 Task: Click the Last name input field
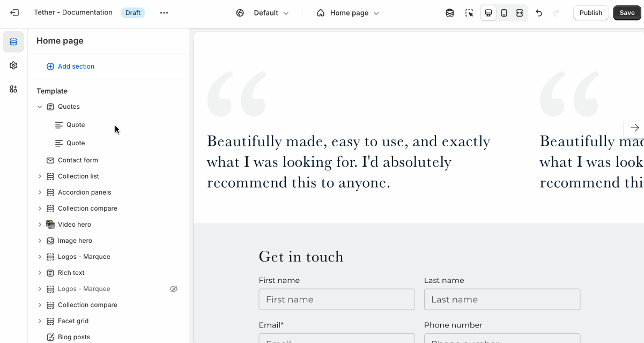[x=502, y=300]
